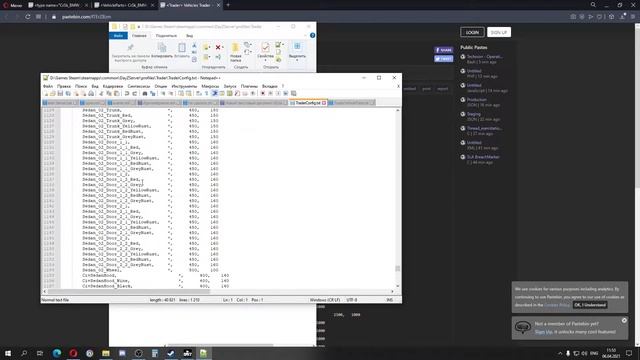This screenshot has height=360, width=640.
Task: Click the blue help question mark in Explorer
Action: click(312, 36)
